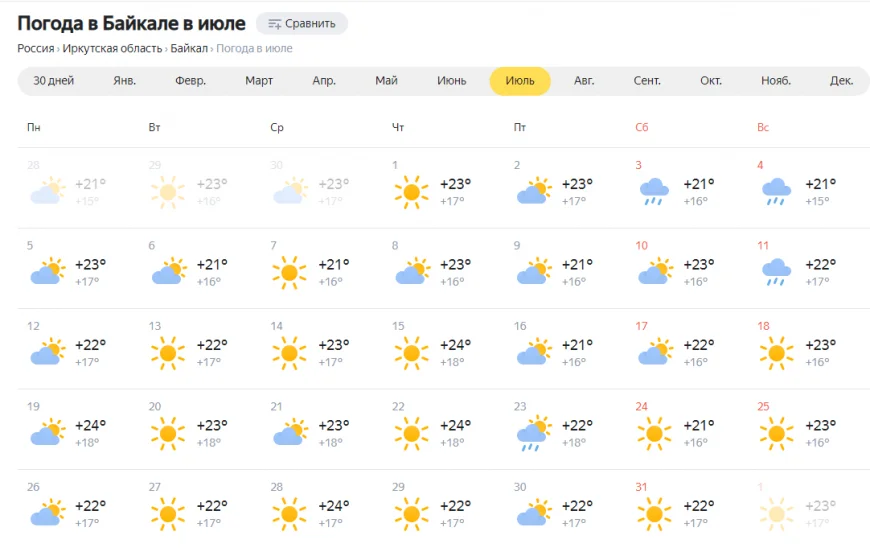The height and width of the screenshot is (552, 870).
Task: Select the Июнь month tab
Action: tap(452, 81)
